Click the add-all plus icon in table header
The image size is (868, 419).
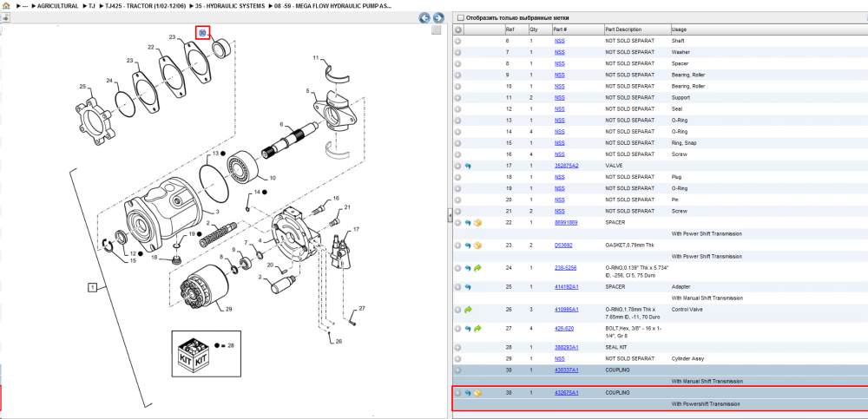pos(457,29)
